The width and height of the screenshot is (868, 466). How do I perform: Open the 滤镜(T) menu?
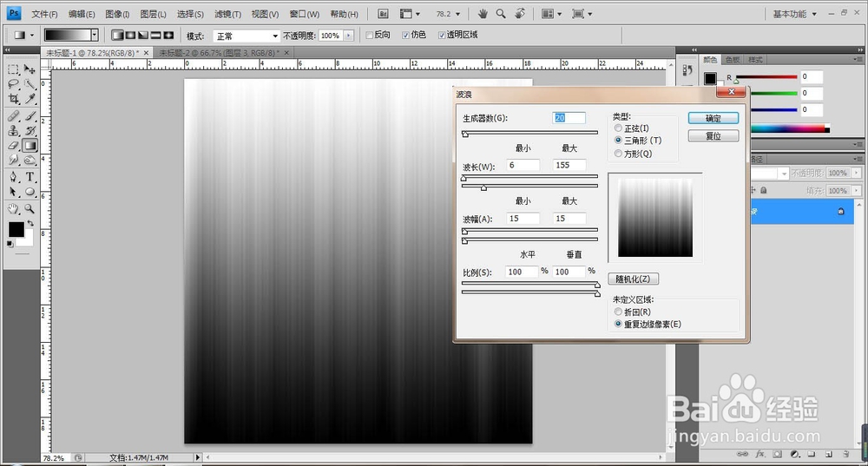click(227, 15)
